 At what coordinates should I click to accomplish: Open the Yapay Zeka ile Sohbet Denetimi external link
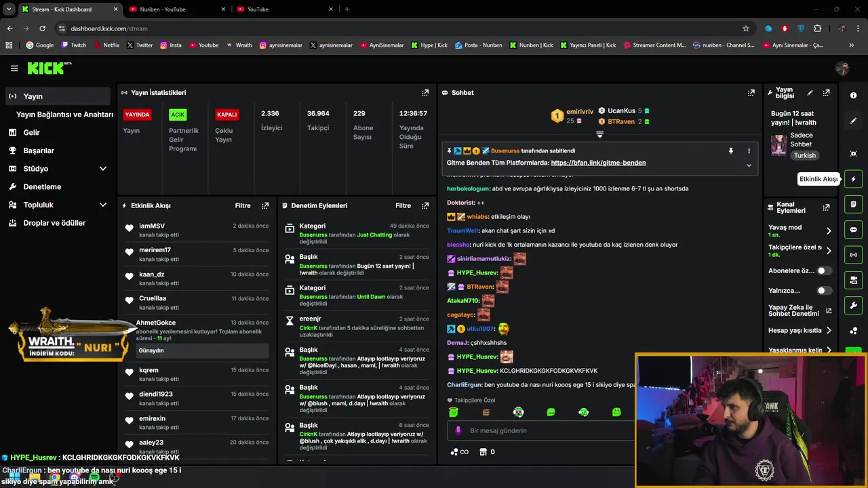click(829, 311)
